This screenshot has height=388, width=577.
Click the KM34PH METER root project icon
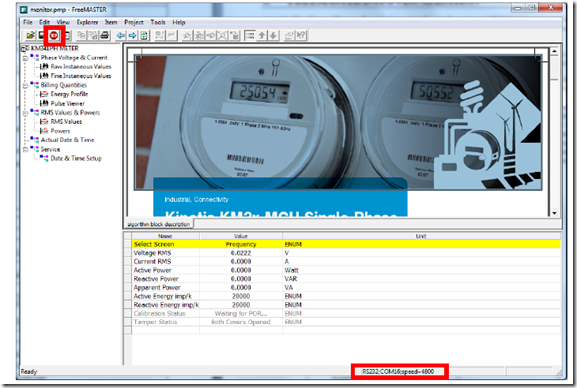pyautogui.click(x=25, y=49)
